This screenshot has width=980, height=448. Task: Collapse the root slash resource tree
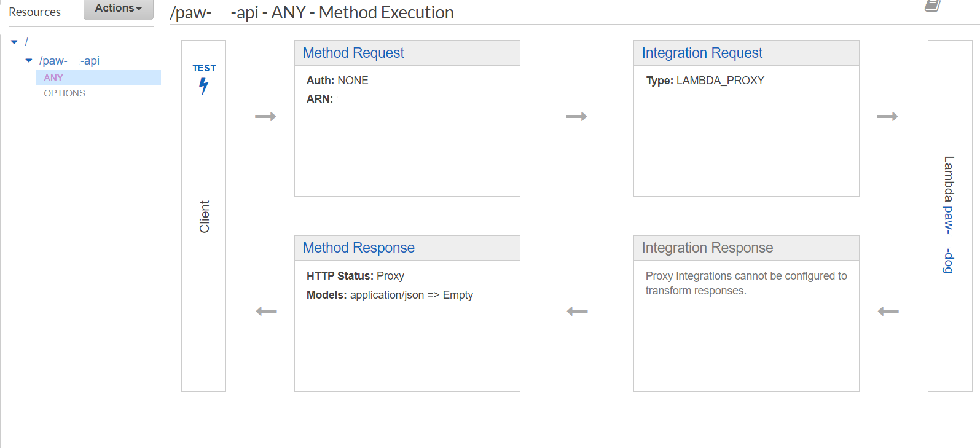click(14, 42)
